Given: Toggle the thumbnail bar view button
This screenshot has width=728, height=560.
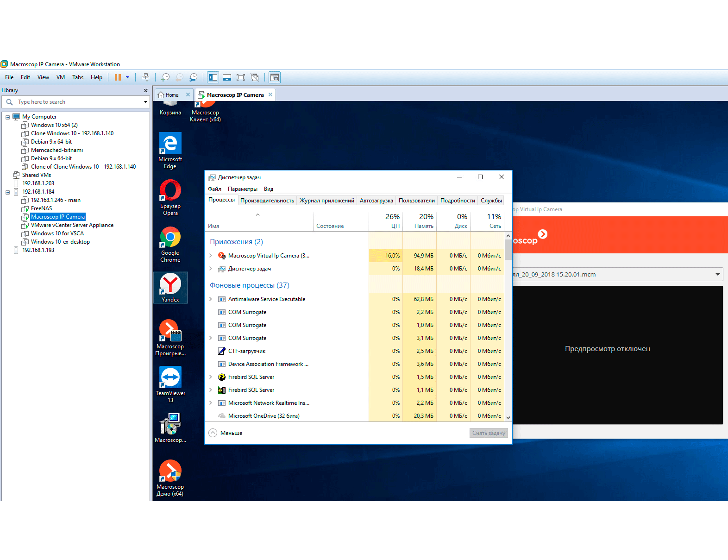Looking at the screenshot, I should coord(227,77).
